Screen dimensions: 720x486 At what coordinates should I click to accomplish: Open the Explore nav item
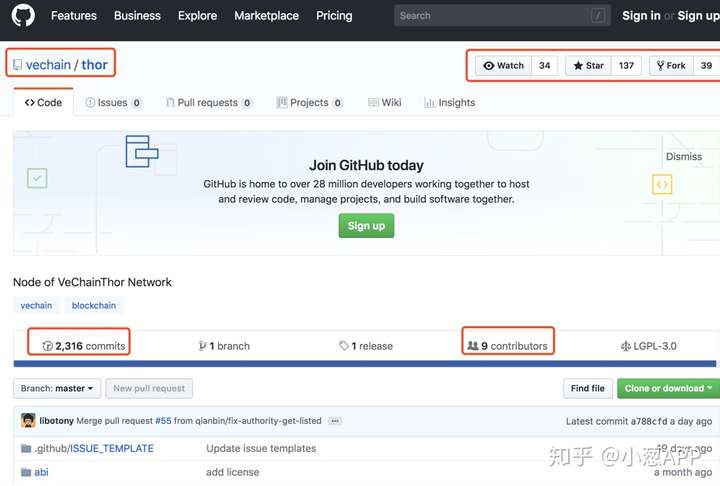(197, 16)
